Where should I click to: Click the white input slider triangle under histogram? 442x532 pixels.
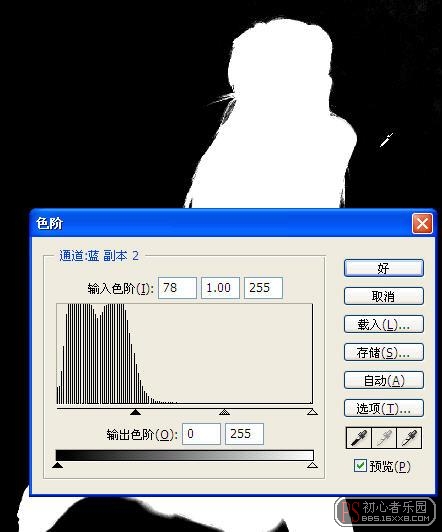coord(312,412)
